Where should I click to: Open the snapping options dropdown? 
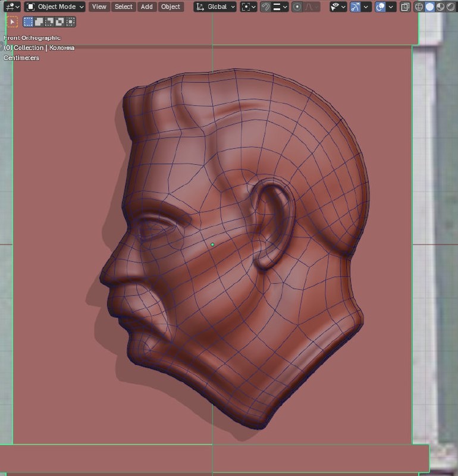(x=280, y=7)
